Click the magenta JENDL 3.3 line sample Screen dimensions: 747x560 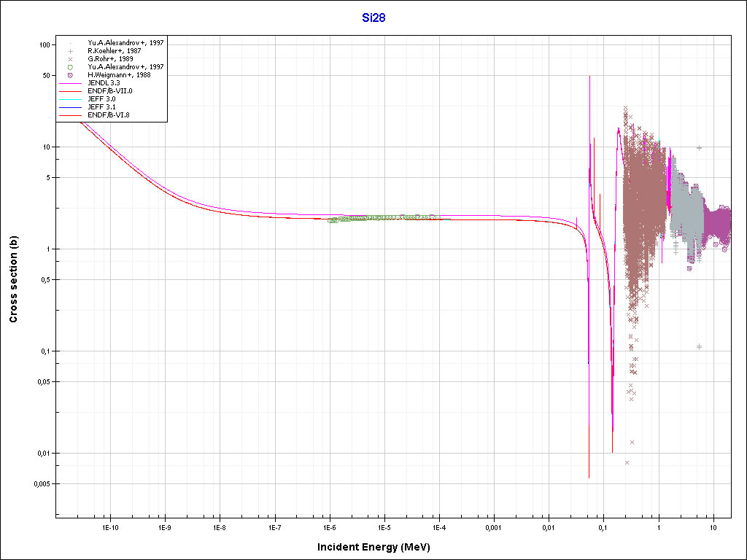coord(71,83)
